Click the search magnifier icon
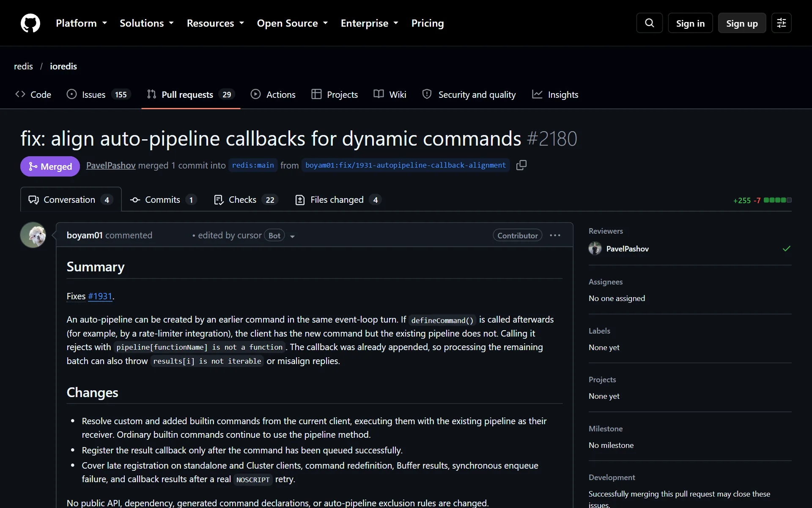Viewport: 812px width, 508px height. pos(649,23)
